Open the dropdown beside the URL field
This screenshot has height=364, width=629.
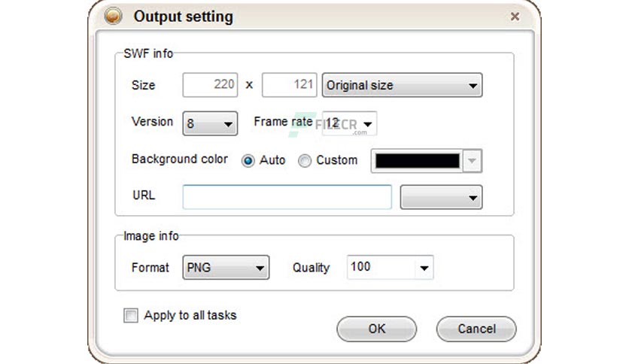point(441,197)
